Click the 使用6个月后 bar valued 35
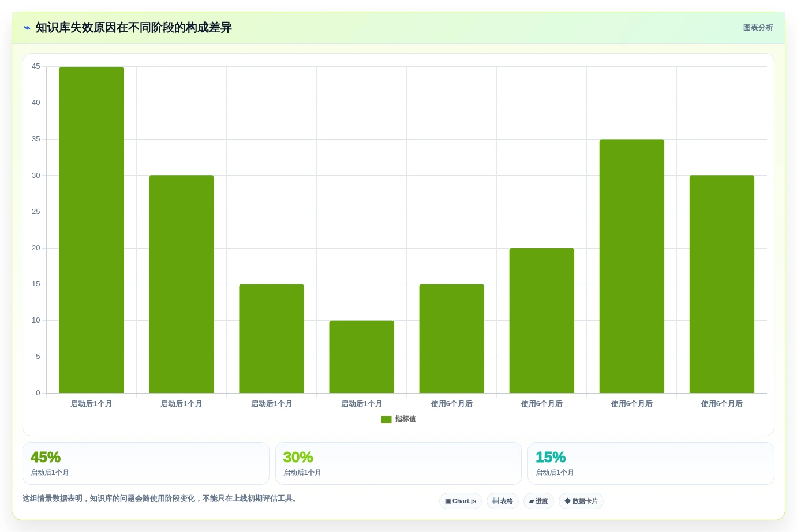This screenshot has width=797, height=532. pos(631,266)
